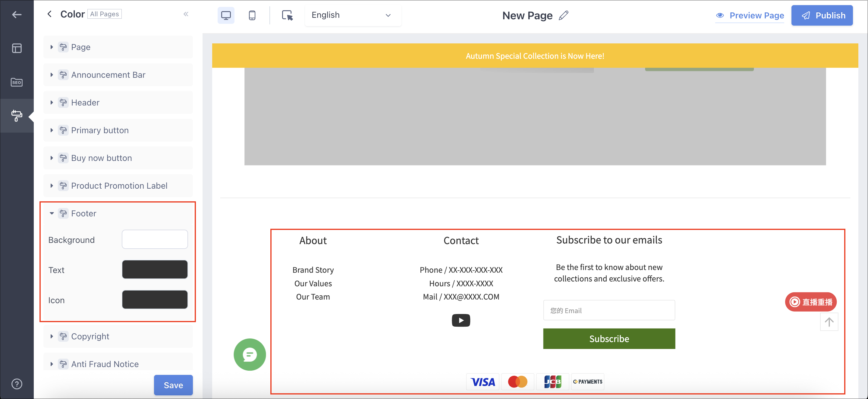Click the Brand Story footer link
This screenshot has width=868, height=399.
pyautogui.click(x=313, y=270)
